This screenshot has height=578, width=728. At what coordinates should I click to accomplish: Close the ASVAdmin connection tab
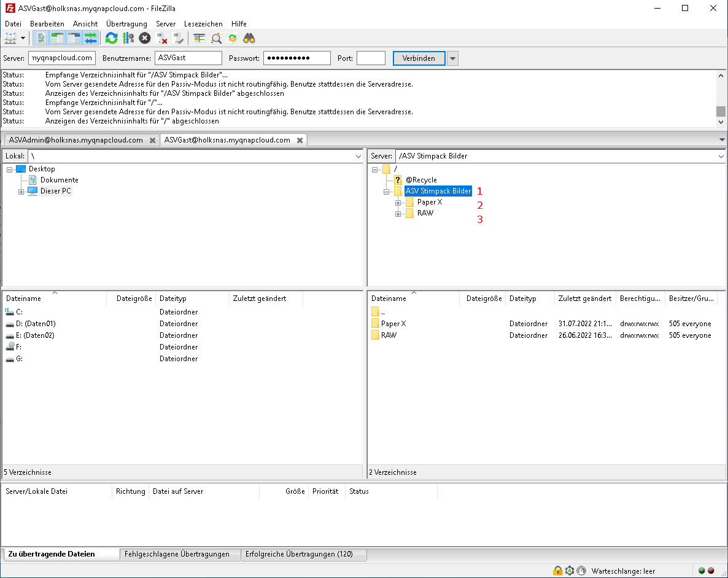click(x=152, y=140)
